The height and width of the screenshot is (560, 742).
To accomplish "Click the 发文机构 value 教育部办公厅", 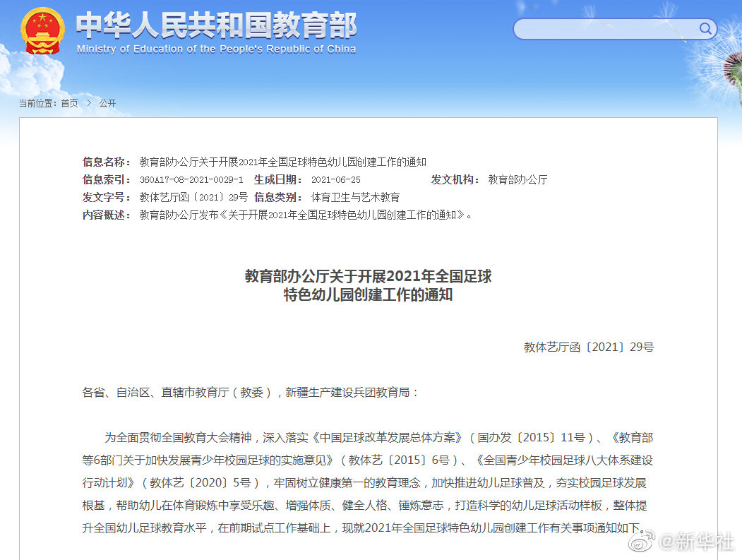I will coord(517,179).
